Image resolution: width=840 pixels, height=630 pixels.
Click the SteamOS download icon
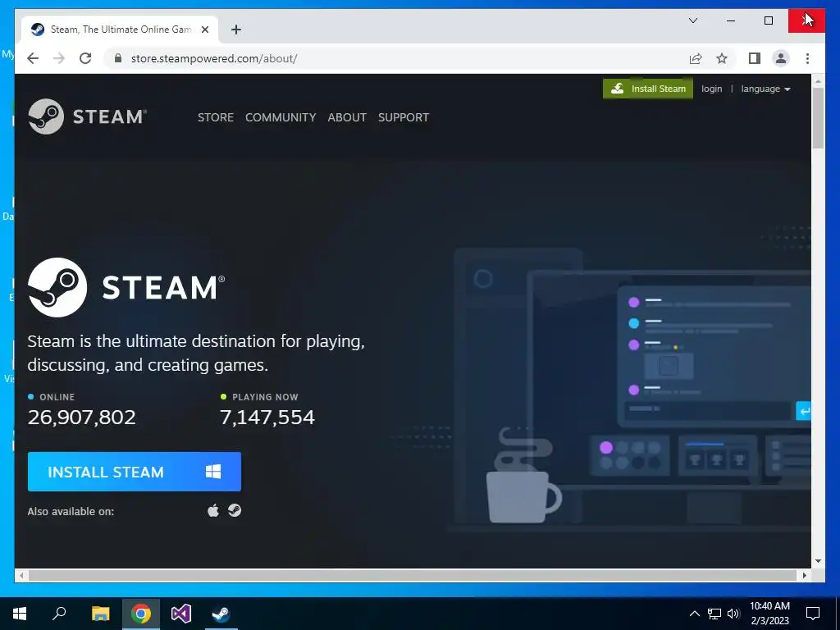tap(235, 510)
